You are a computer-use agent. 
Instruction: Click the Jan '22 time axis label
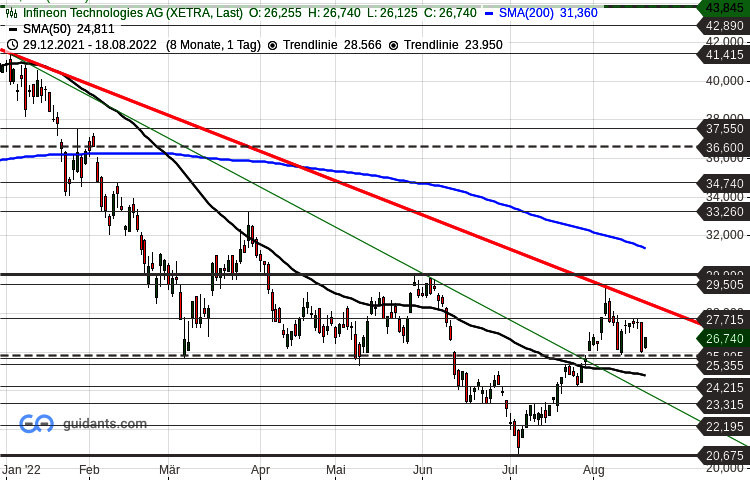click(21, 470)
